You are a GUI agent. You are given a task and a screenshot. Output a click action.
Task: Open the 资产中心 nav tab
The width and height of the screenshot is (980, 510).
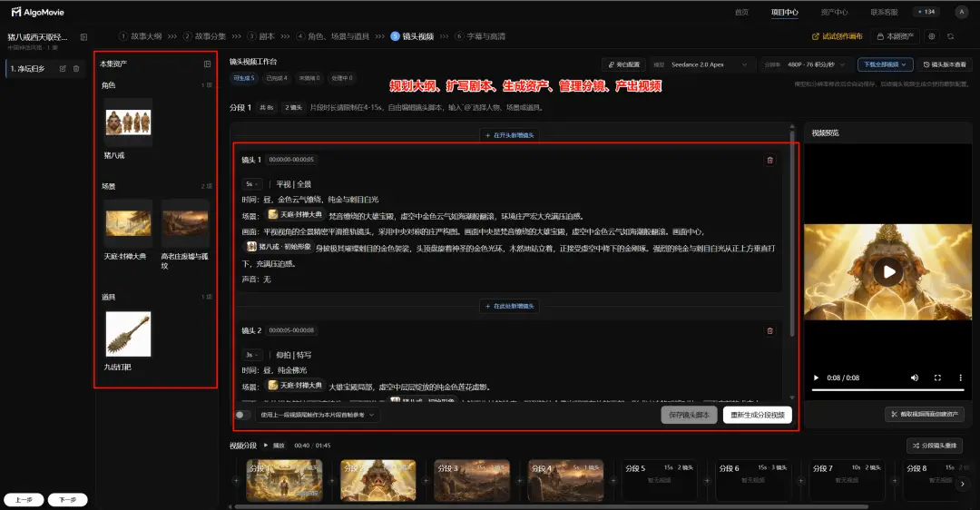835,12
